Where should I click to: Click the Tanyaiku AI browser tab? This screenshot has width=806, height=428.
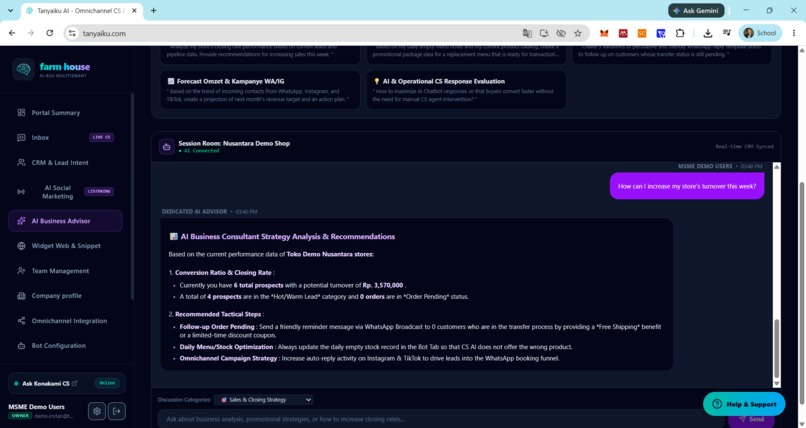tap(82, 10)
